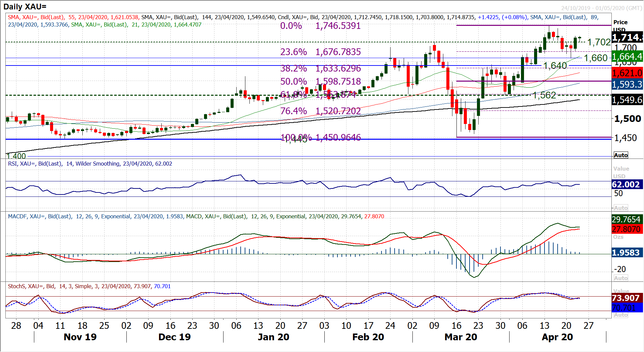
Task: Click the 'Nov 19' month label on time axis
Action: coord(80,337)
